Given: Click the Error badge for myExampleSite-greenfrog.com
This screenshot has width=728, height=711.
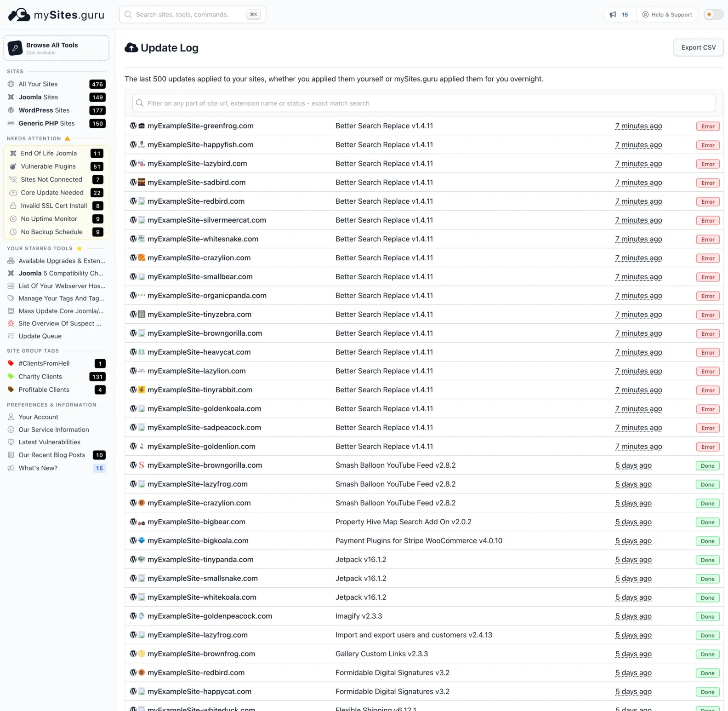Looking at the screenshot, I should pyautogui.click(x=708, y=126).
